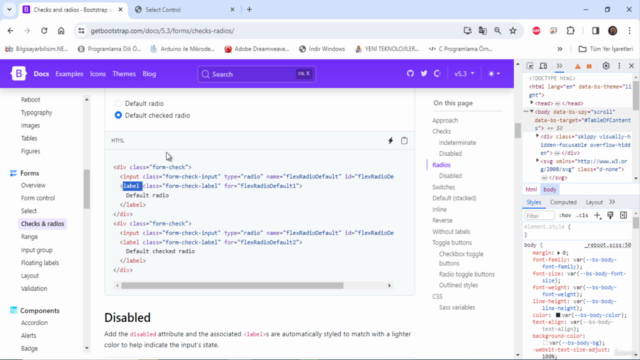The image size is (640, 360).
Task: Click the StackBlitz lightning icon
Action: tap(391, 141)
